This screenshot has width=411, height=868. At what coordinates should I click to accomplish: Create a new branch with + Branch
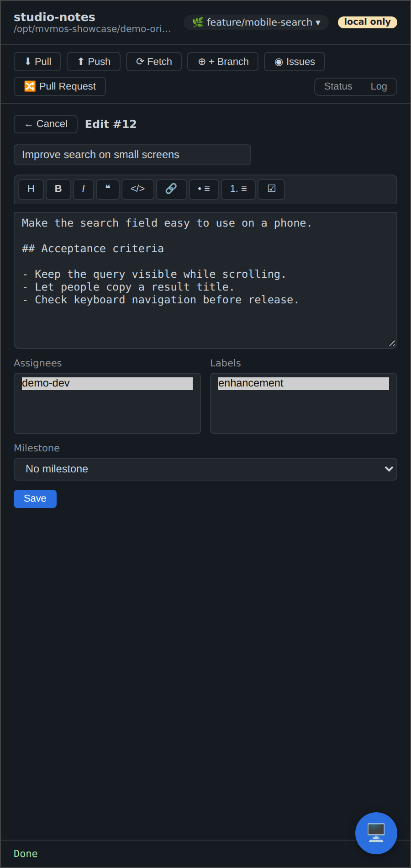223,62
